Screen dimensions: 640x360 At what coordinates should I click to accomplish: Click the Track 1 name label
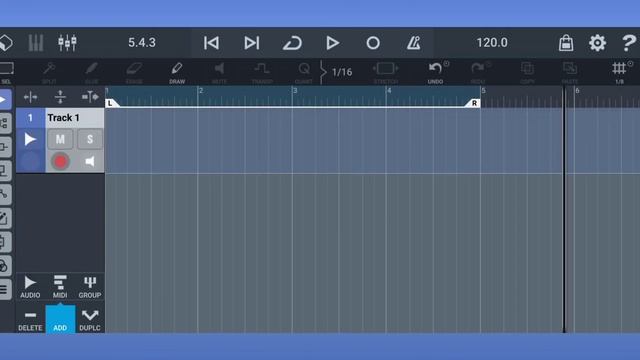point(63,118)
